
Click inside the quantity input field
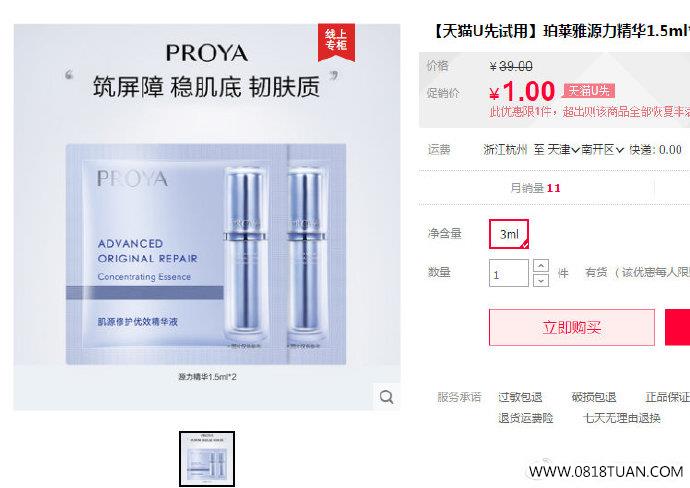point(509,273)
